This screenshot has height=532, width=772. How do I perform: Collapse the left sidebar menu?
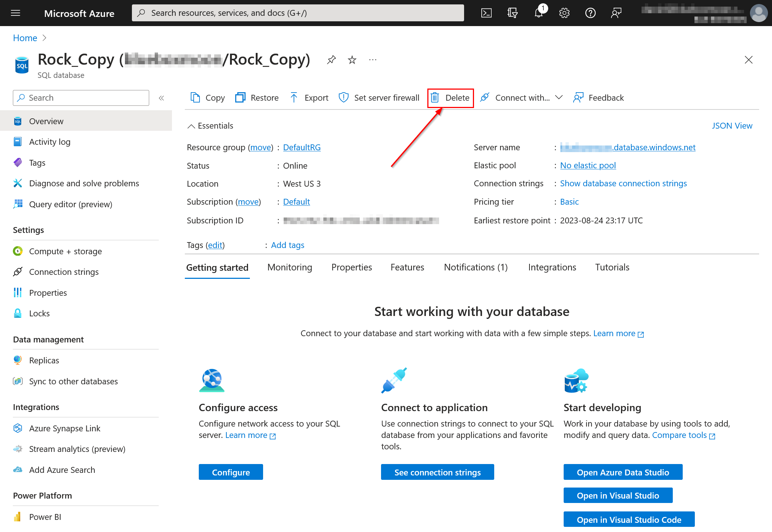(x=161, y=98)
